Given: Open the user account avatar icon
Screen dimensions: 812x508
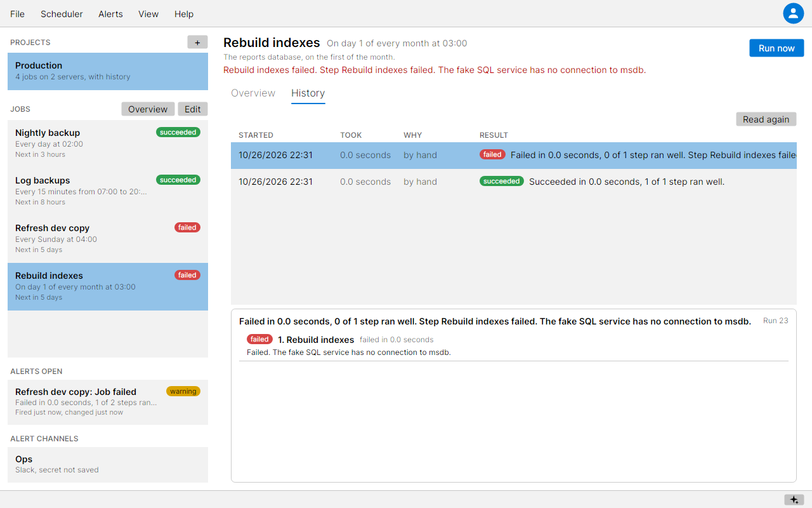Looking at the screenshot, I should pyautogui.click(x=794, y=13).
